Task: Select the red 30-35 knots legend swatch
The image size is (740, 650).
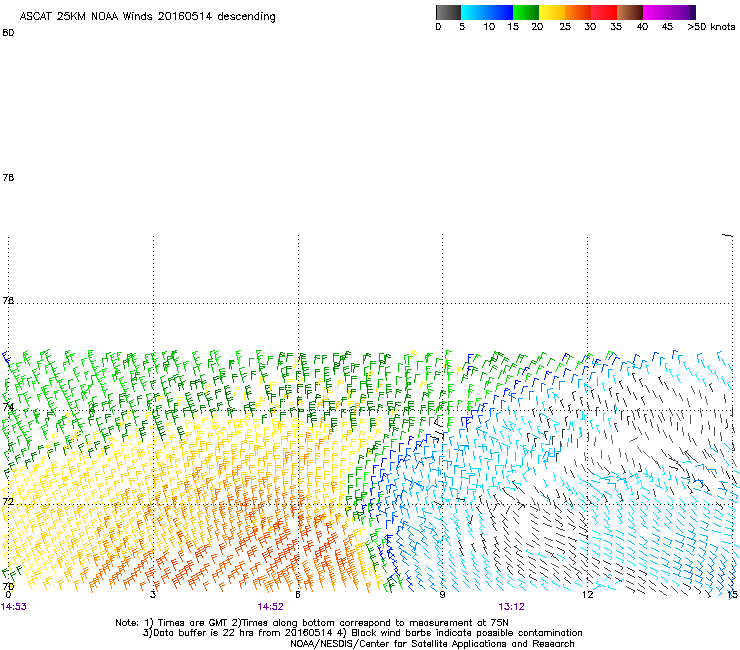Action: [604, 12]
